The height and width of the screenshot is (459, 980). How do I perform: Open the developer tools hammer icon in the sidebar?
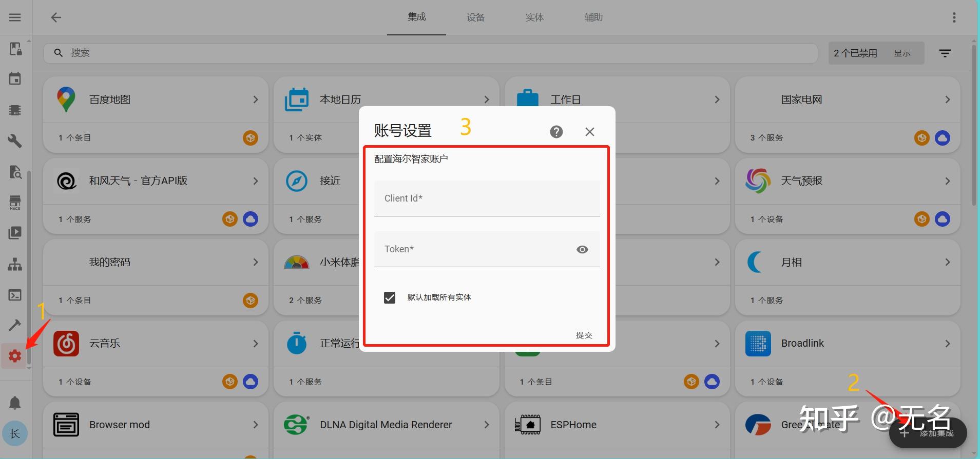[15, 325]
